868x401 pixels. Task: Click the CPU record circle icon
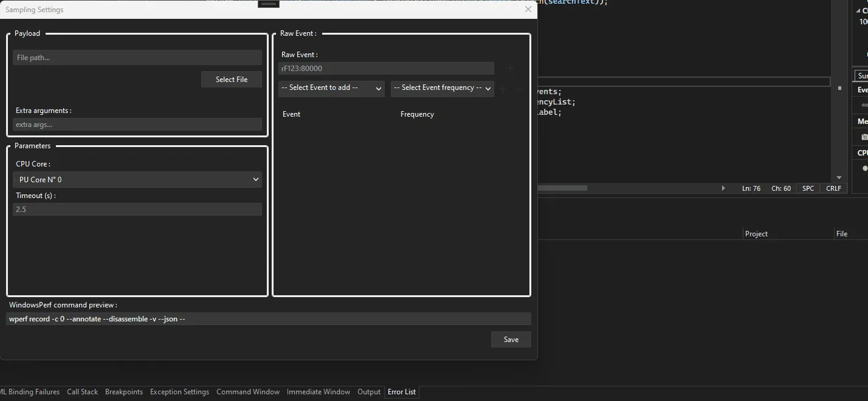pos(864,168)
